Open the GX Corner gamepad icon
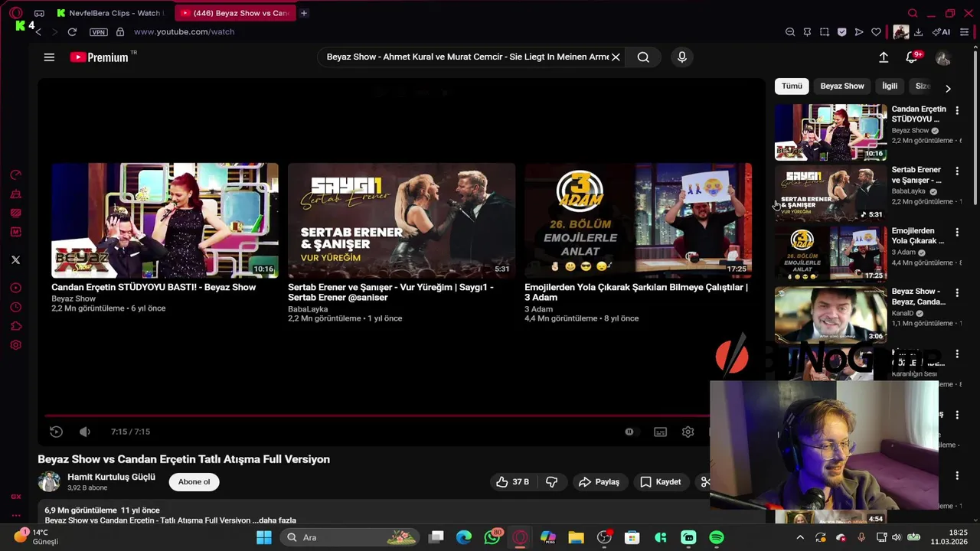Image resolution: width=980 pixels, height=551 pixels. point(39,13)
